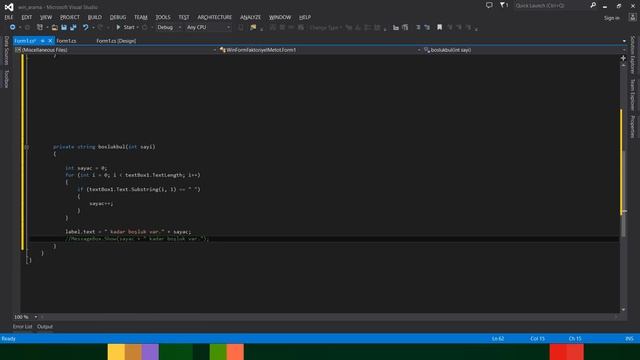The height and width of the screenshot is (360, 640).
Task: Undo the last edit with the Undo icon
Action: tap(85, 27)
